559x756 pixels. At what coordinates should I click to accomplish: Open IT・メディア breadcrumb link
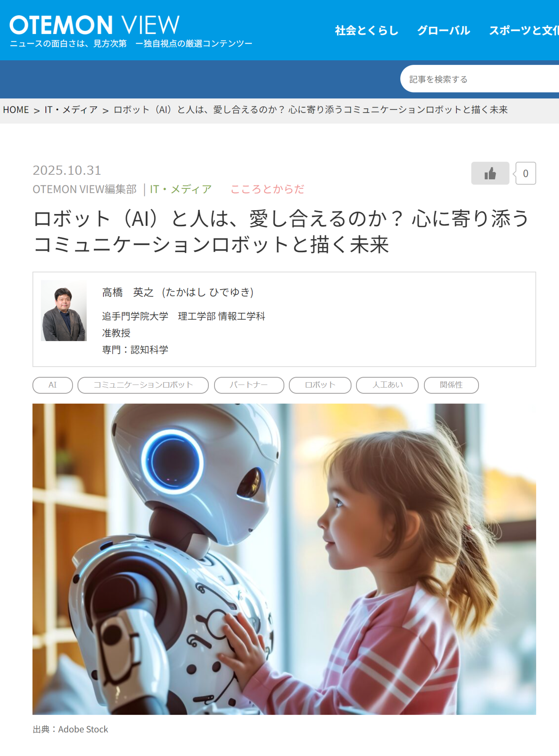pos(71,110)
